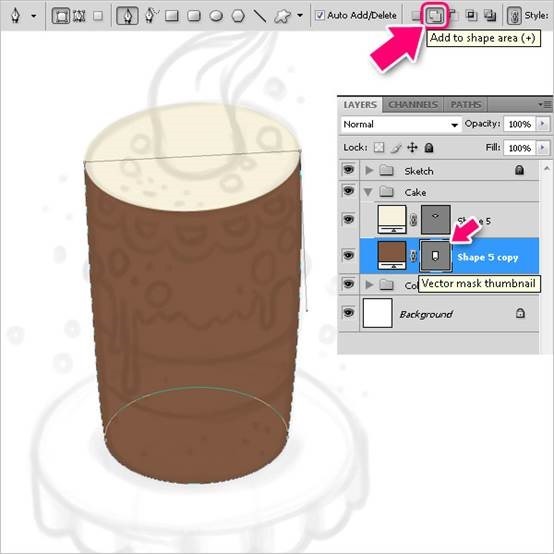
Task: Open the Layers panel menu
Action: tap(545, 105)
